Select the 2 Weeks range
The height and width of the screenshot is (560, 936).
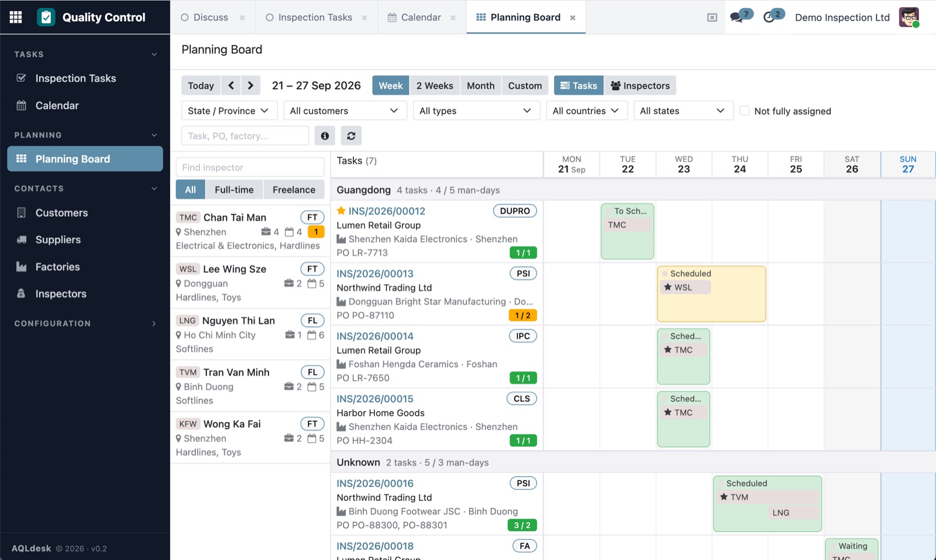tap(435, 85)
